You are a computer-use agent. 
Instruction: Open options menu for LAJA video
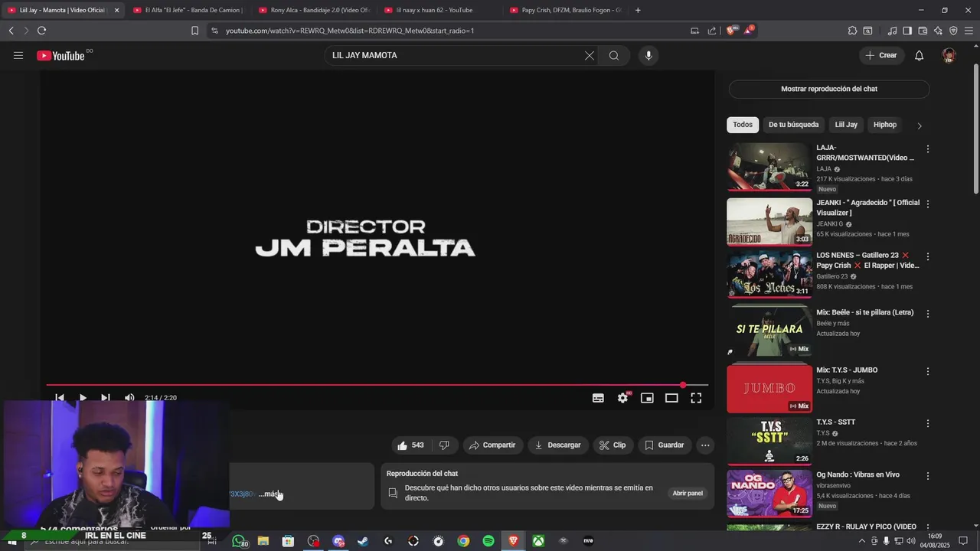pyautogui.click(x=928, y=149)
